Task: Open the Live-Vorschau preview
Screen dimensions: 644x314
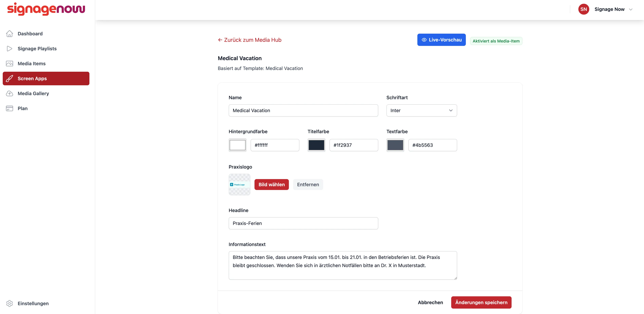Action: click(441, 40)
